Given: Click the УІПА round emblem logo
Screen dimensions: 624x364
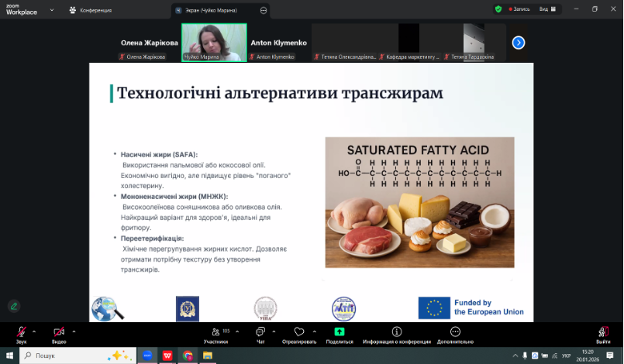Looking at the screenshot, I should point(265,309).
